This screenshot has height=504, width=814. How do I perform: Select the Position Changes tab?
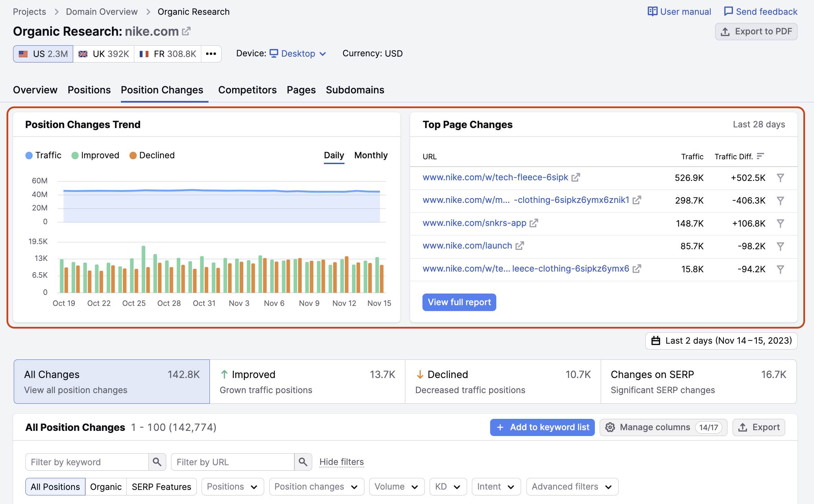click(x=162, y=90)
